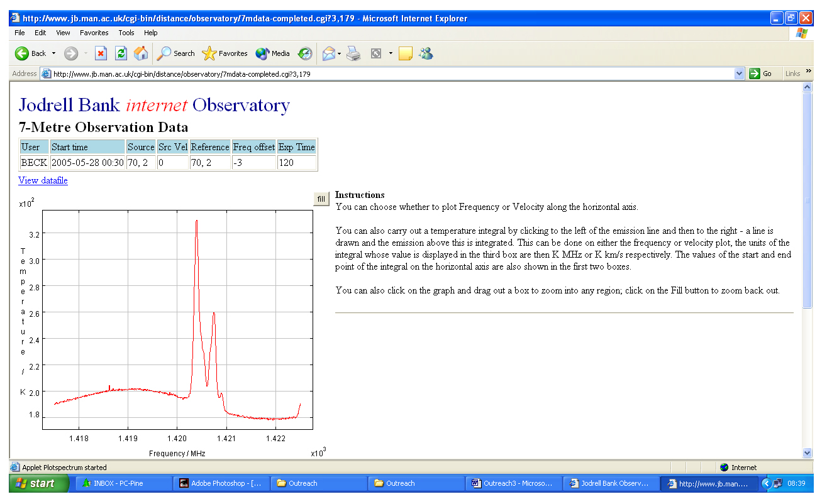Image resolution: width=827 pixels, height=504 pixels.
Task: Open the History toolbar icon
Action: 305,53
